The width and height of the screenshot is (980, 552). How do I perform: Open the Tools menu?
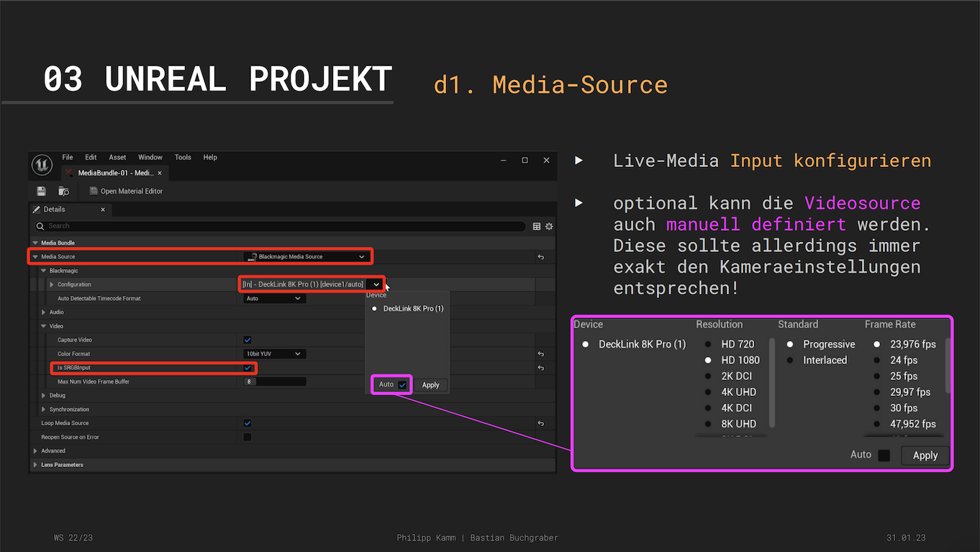point(183,158)
